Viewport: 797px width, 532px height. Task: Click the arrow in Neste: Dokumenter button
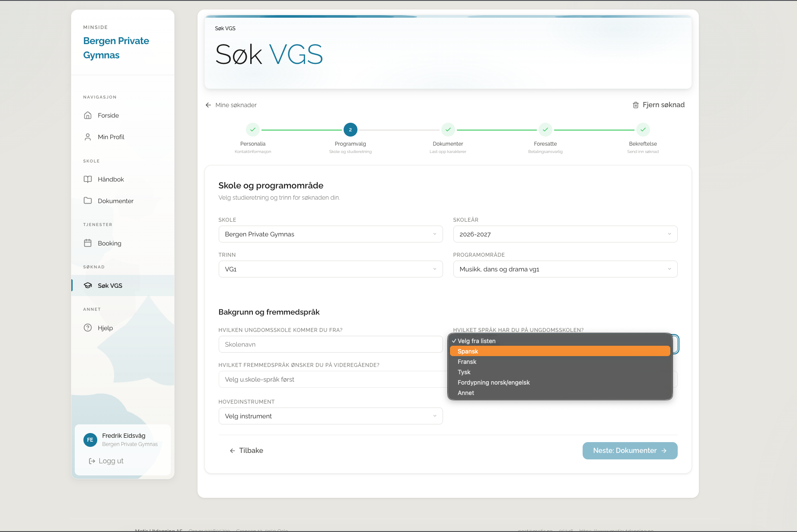664,451
